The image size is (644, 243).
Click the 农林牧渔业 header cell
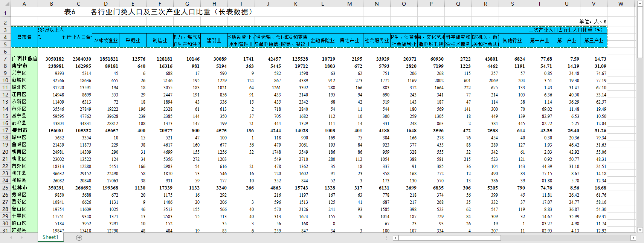106,40
